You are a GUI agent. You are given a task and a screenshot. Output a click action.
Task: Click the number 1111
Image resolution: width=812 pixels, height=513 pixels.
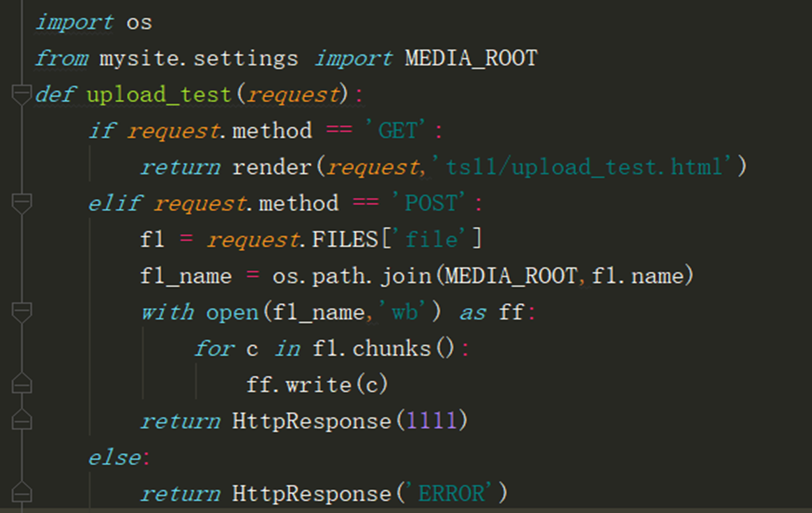pos(431,421)
